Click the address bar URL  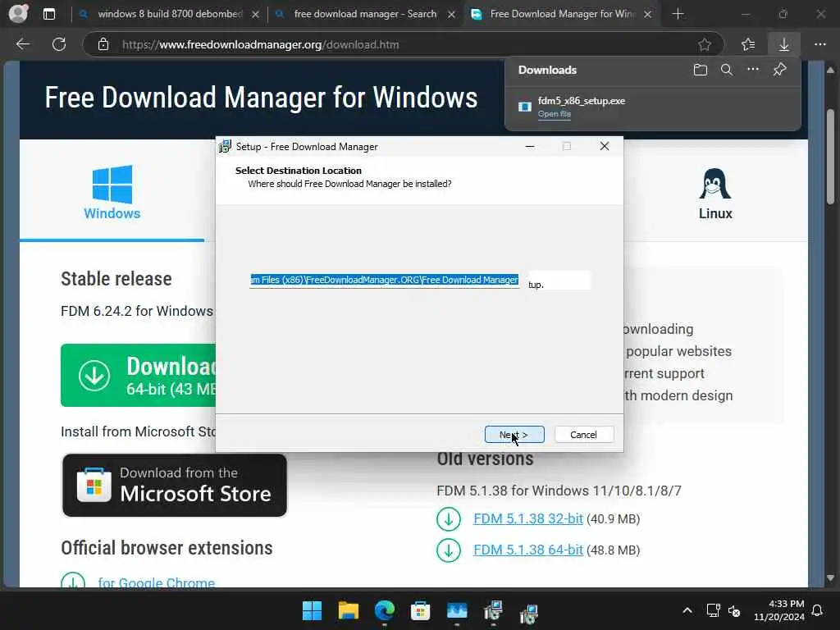pos(260,44)
